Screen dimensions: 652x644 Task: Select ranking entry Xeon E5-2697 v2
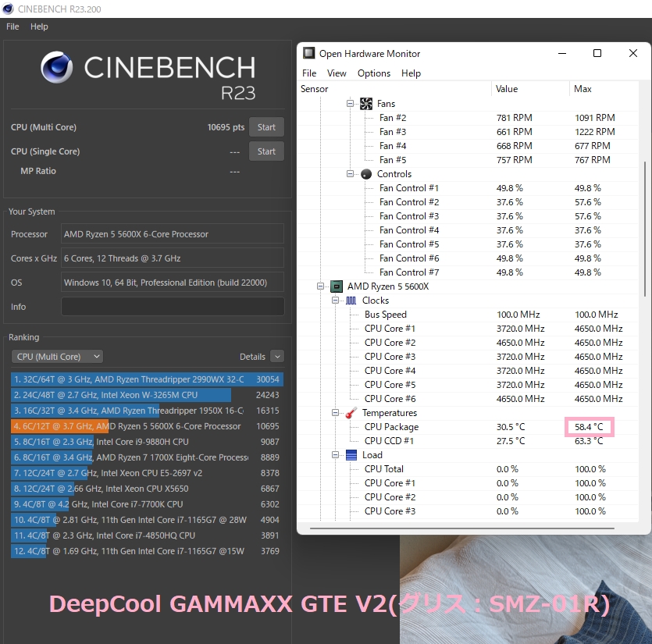[x=148, y=473]
